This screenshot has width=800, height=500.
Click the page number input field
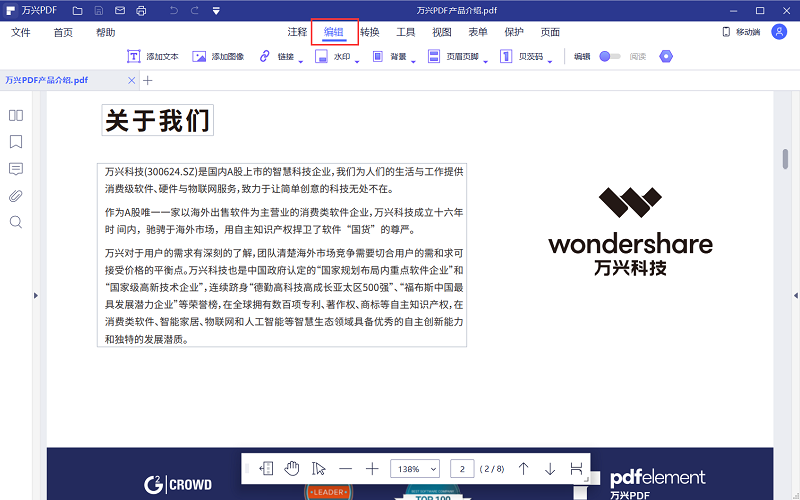pyautogui.click(x=462, y=468)
